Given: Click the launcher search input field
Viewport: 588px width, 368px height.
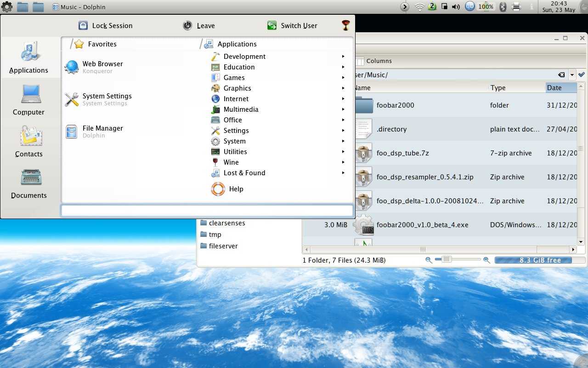Looking at the screenshot, I should pos(207,211).
